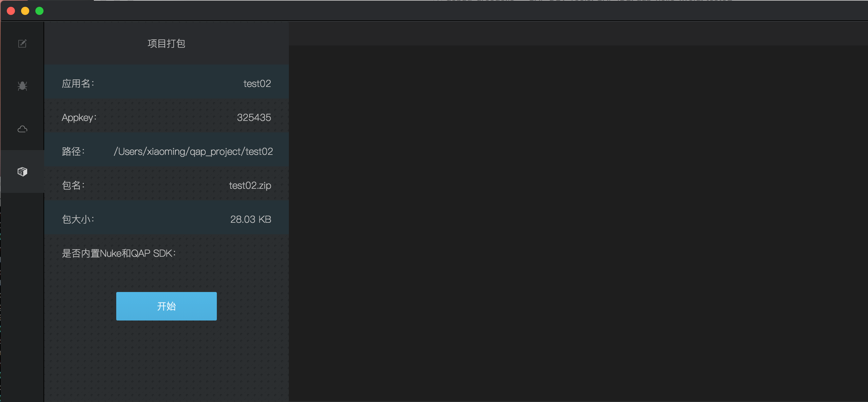
Task: Click the 项目打包 panel title
Action: click(166, 43)
